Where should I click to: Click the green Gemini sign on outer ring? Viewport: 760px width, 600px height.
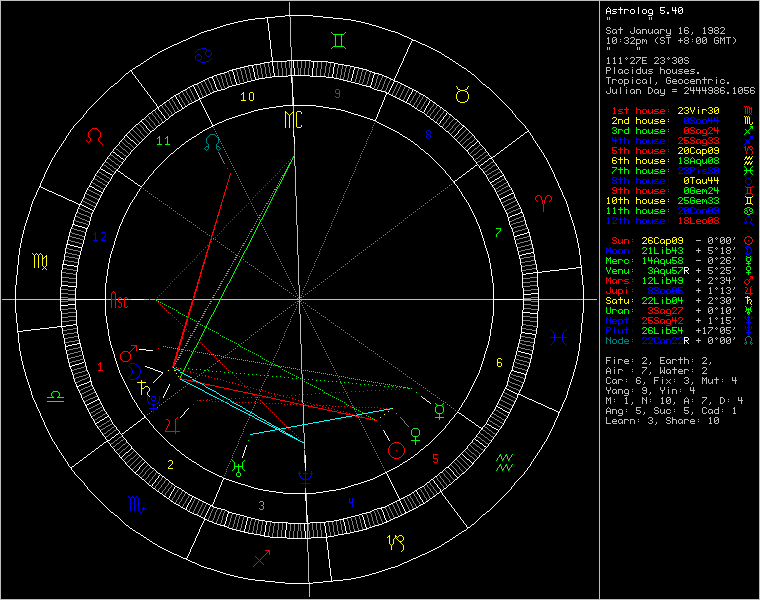coord(340,41)
